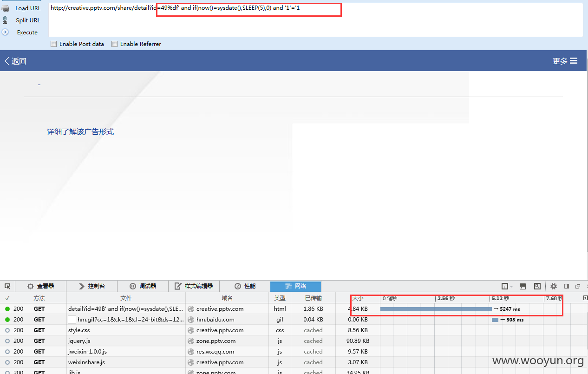Select the weixinshare.js request row

pos(294,362)
